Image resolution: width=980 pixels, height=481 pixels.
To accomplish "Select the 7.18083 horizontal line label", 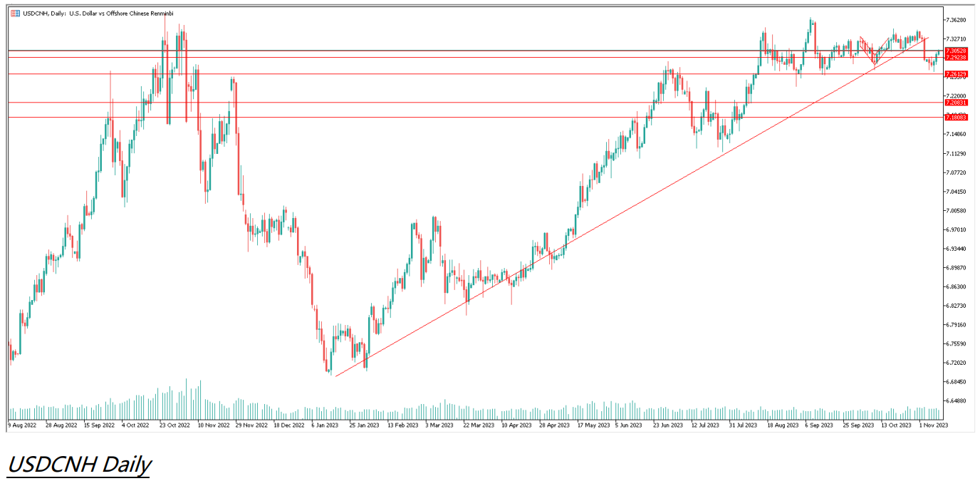I will click(955, 118).
